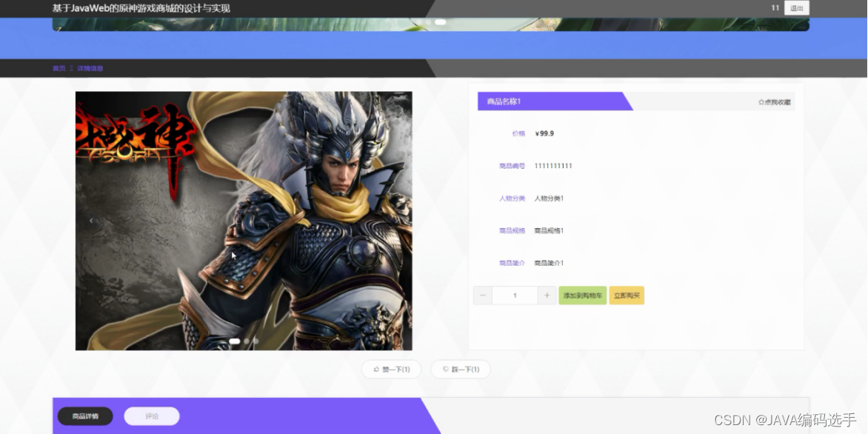Click the 赞一下(1) thumbs-up button
Viewport: 868px width, 434px height.
[391, 370]
